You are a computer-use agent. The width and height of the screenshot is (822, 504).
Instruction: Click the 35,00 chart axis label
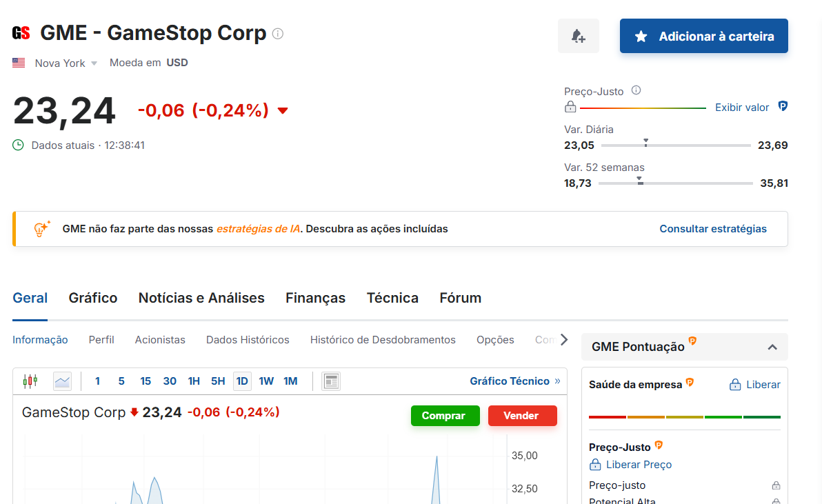[524, 456]
